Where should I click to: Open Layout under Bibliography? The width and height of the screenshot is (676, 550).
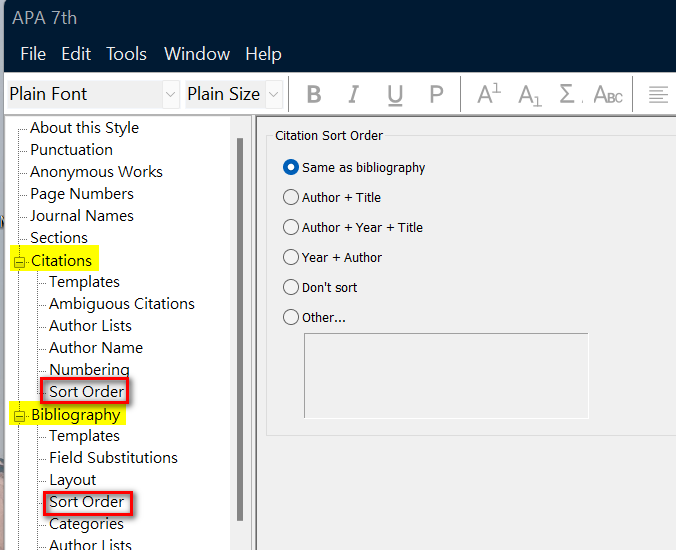coord(72,480)
